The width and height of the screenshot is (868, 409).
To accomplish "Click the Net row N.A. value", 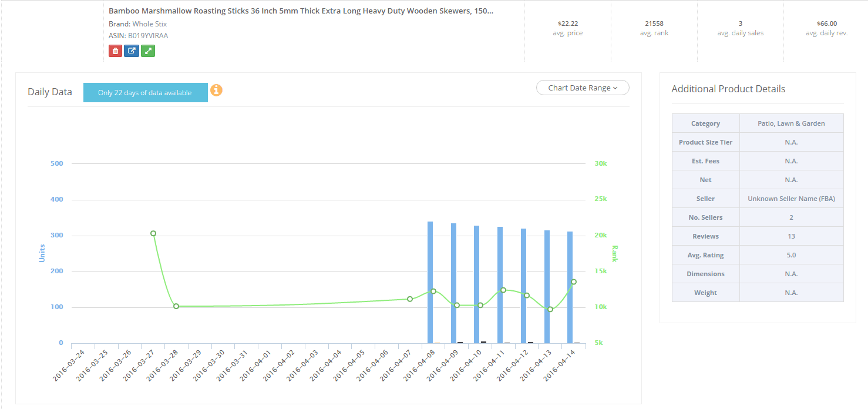I will 791,180.
